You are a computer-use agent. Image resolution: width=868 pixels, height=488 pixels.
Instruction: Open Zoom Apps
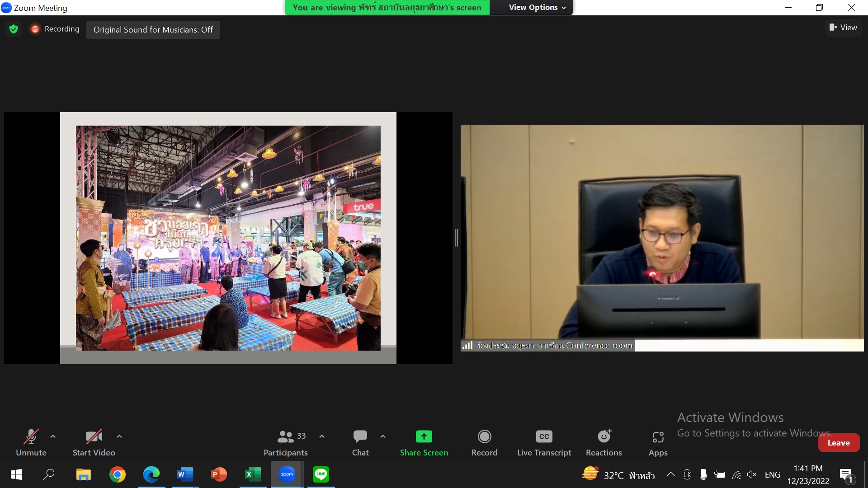658,443
